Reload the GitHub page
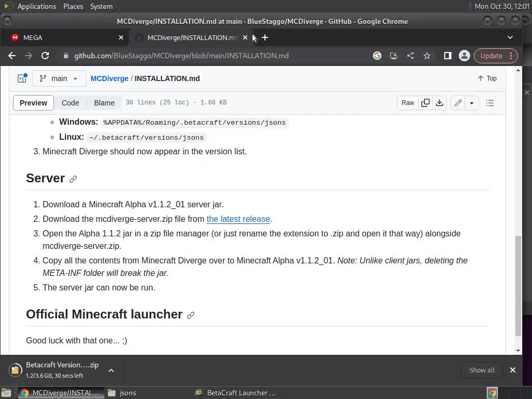 pos(45,56)
